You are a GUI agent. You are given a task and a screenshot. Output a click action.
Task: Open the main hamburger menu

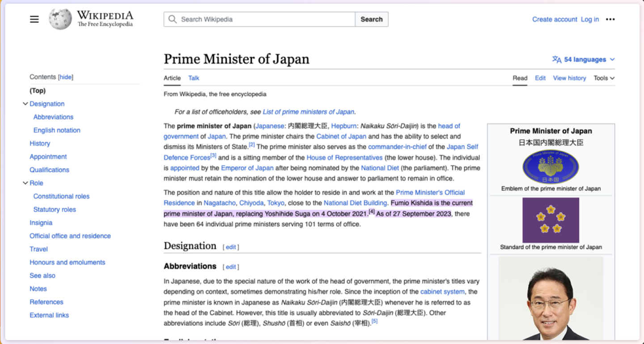[x=34, y=19]
